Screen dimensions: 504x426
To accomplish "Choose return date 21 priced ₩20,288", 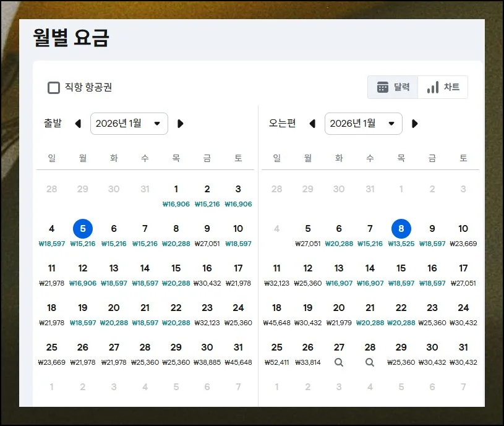I will pos(370,313).
